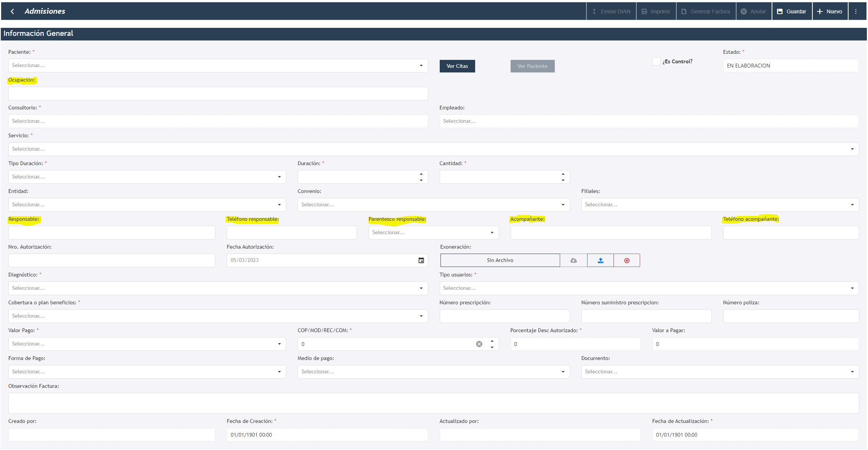Image resolution: width=868 pixels, height=450 pixels.
Task: Click the Ver Paciente button
Action: tap(532, 66)
